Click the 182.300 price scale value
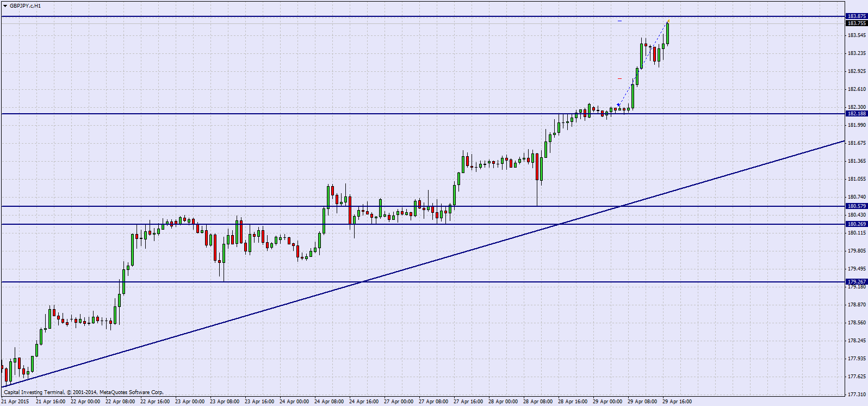The height and width of the screenshot is (406, 868). (857, 107)
